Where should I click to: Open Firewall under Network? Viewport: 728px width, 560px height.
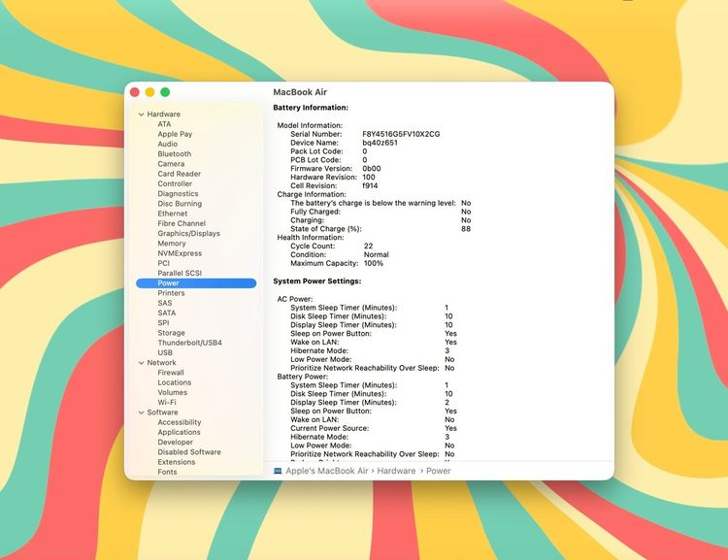[x=171, y=373]
